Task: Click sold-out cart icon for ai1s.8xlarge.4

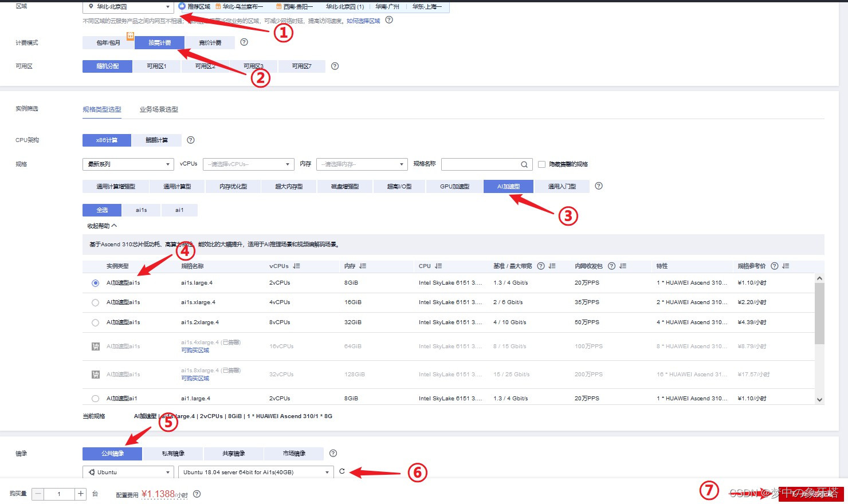Action: tap(96, 375)
